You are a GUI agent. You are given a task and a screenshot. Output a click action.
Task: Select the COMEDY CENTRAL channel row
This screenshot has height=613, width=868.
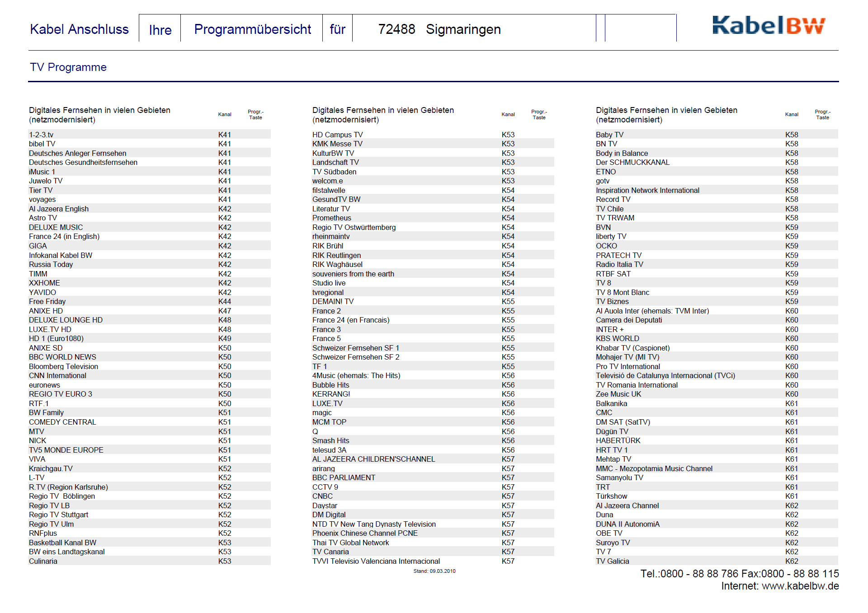point(62,422)
